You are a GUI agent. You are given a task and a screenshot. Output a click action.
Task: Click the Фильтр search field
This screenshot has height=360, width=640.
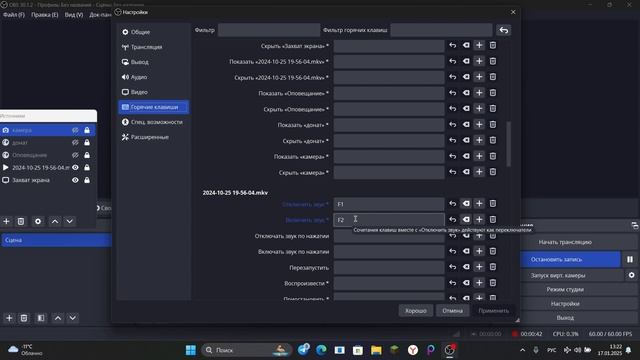[269, 30]
